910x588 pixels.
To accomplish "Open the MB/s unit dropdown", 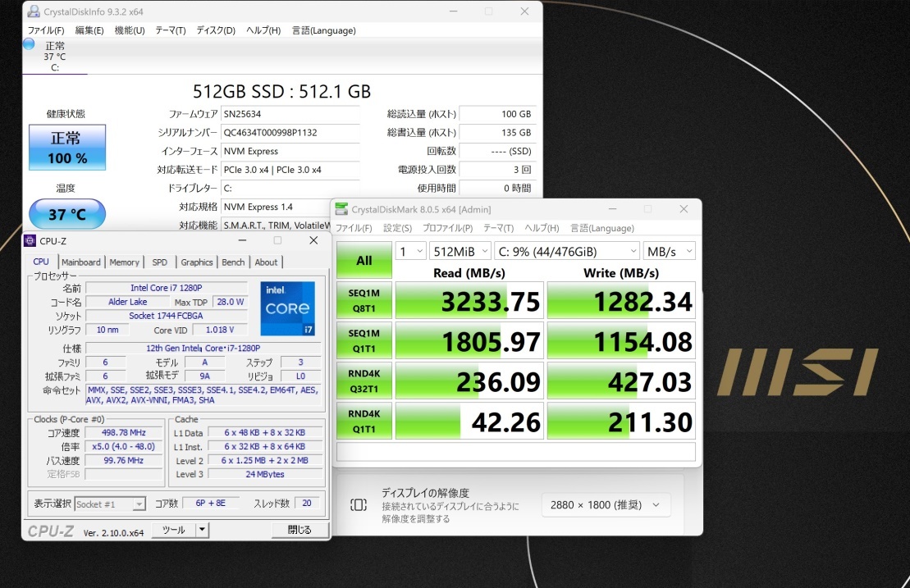I will click(669, 251).
